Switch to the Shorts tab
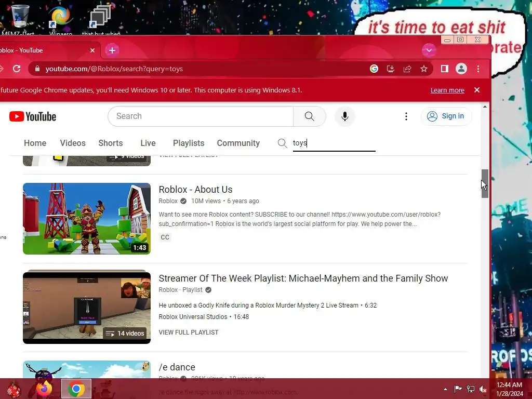 click(x=111, y=143)
